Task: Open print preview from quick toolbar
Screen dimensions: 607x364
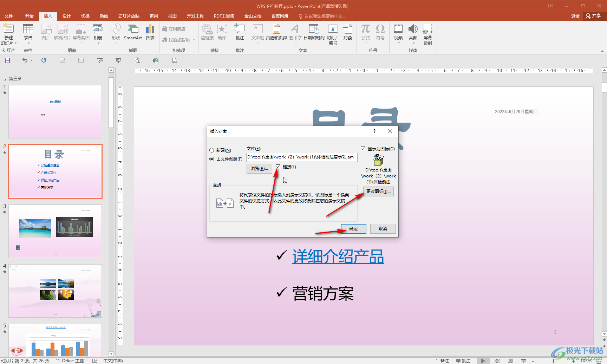Action: (x=137, y=60)
